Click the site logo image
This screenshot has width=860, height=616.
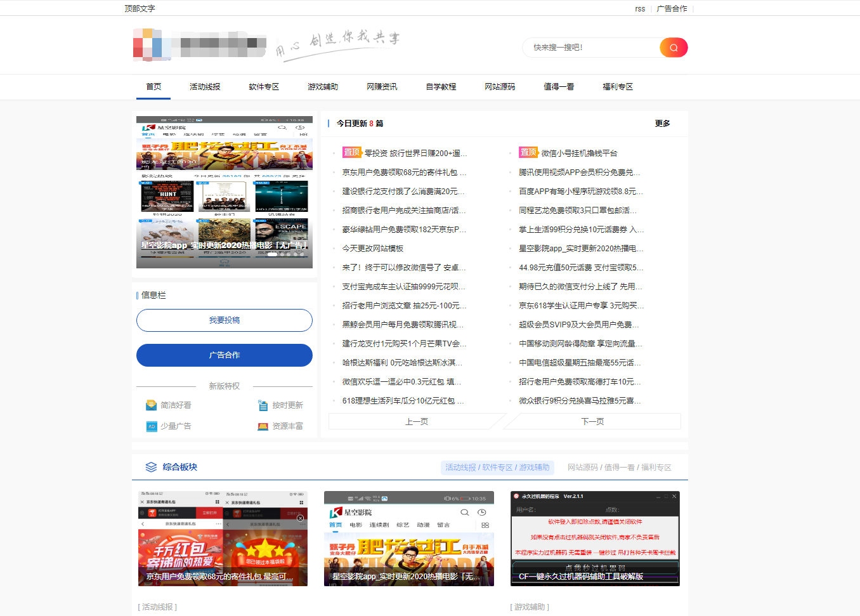pyautogui.click(x=199, y=44)
